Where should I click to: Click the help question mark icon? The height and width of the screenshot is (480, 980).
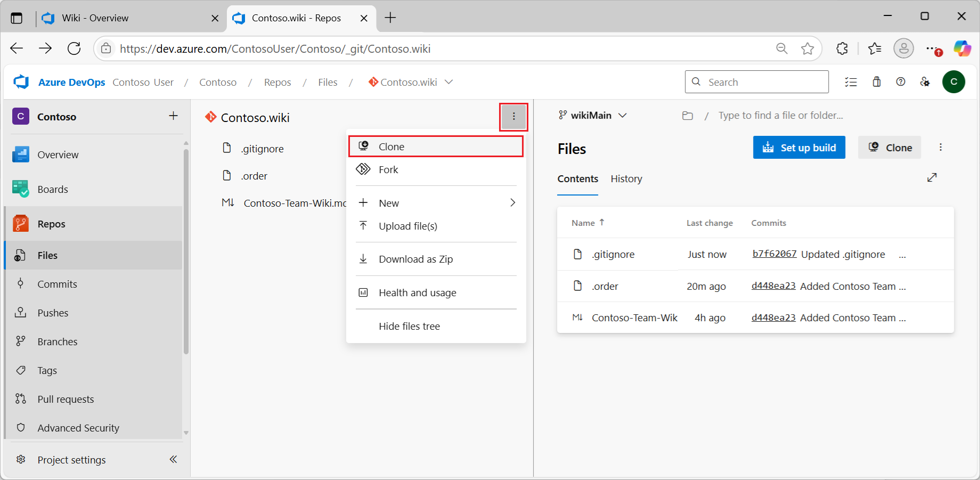pyautogui.click(x=901, y=82)
